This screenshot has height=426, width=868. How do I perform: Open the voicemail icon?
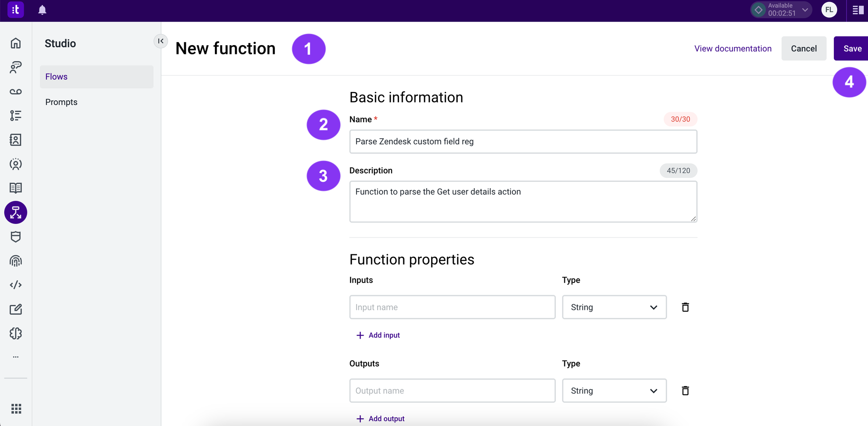coord(16,92)
